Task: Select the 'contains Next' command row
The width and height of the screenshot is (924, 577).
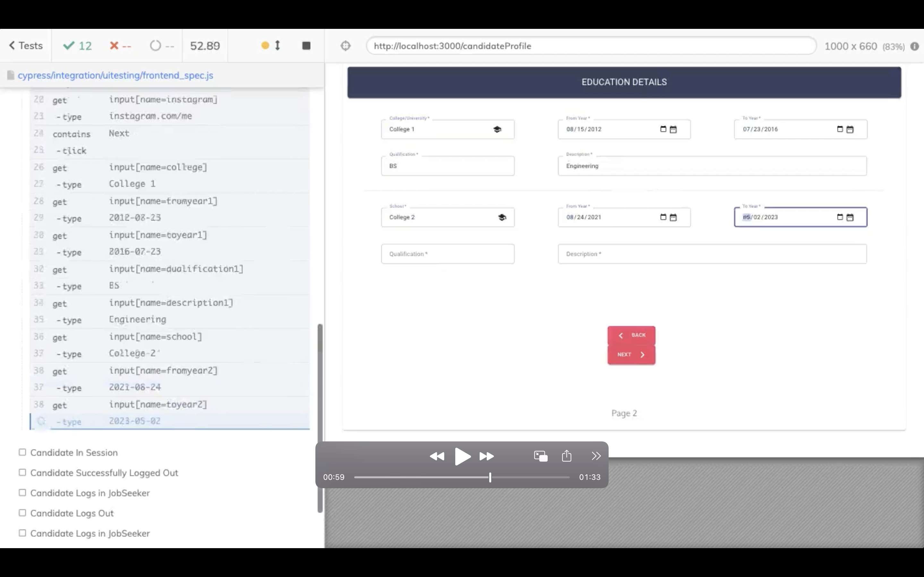Action: [x=119, y=134]
